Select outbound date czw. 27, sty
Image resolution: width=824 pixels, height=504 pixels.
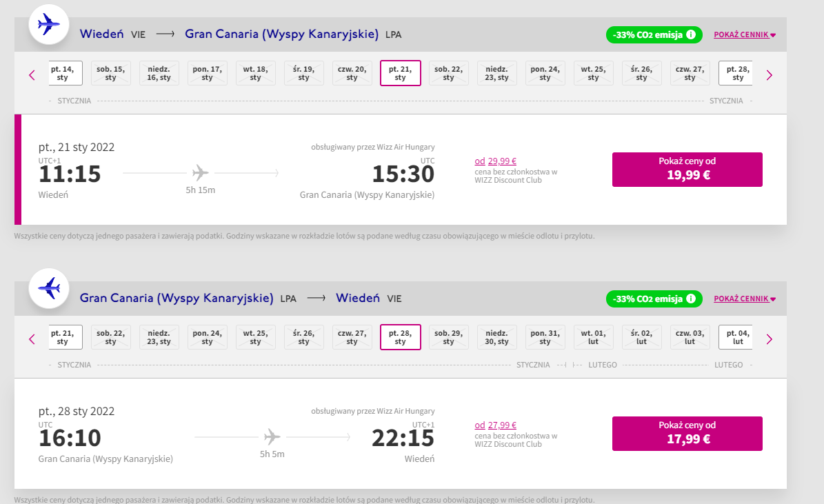[690, 73]
